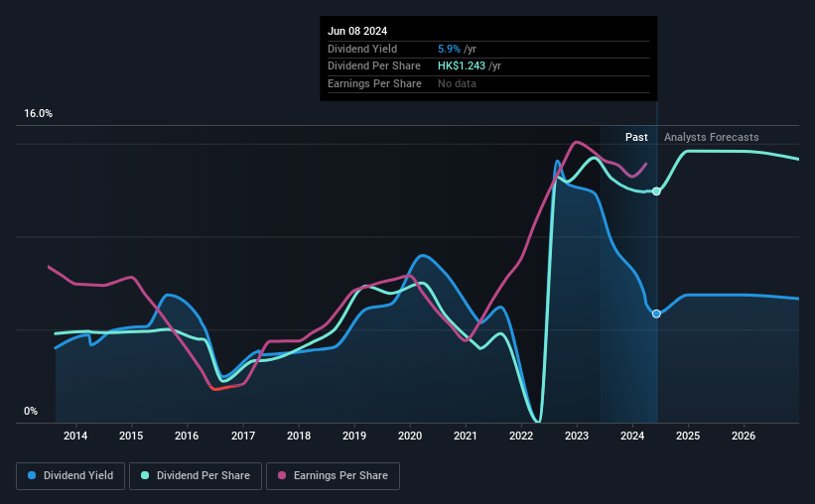Viewport: 815px width, 504px height.
Task: Click the teal Dividend Per Share legend dot
Action: (145, 475)
